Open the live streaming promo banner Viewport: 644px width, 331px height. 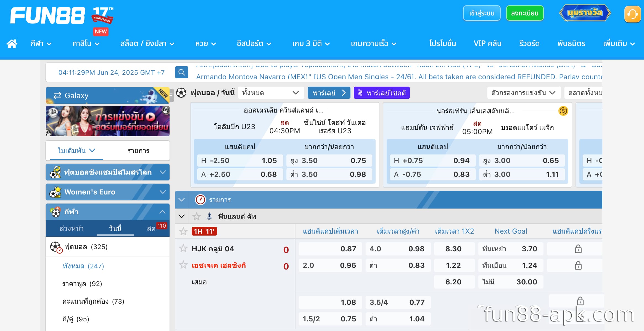(108, 121)
